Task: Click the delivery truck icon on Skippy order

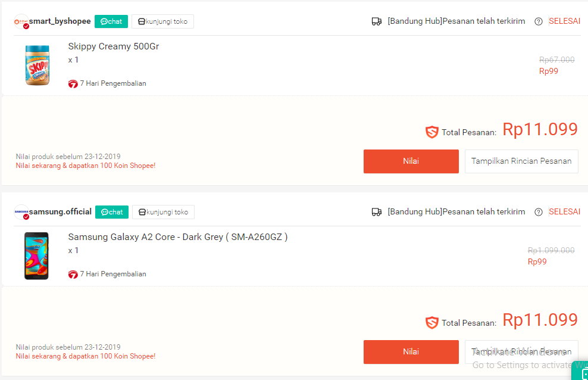Action: 376,21
